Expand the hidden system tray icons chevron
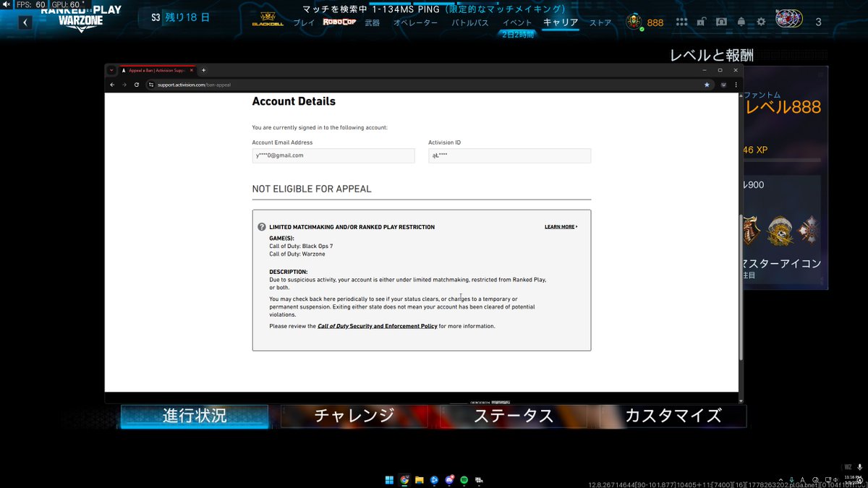 pos(781,480)
